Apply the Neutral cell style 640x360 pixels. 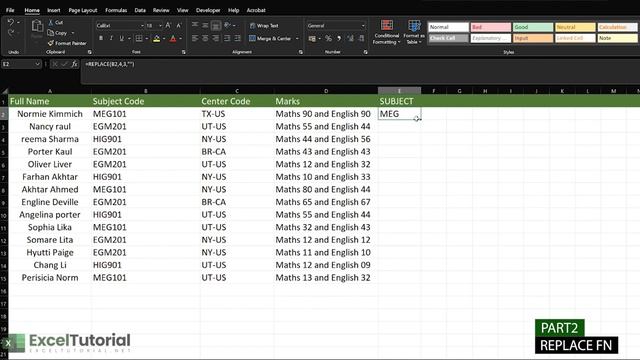[x=576, y=27]
